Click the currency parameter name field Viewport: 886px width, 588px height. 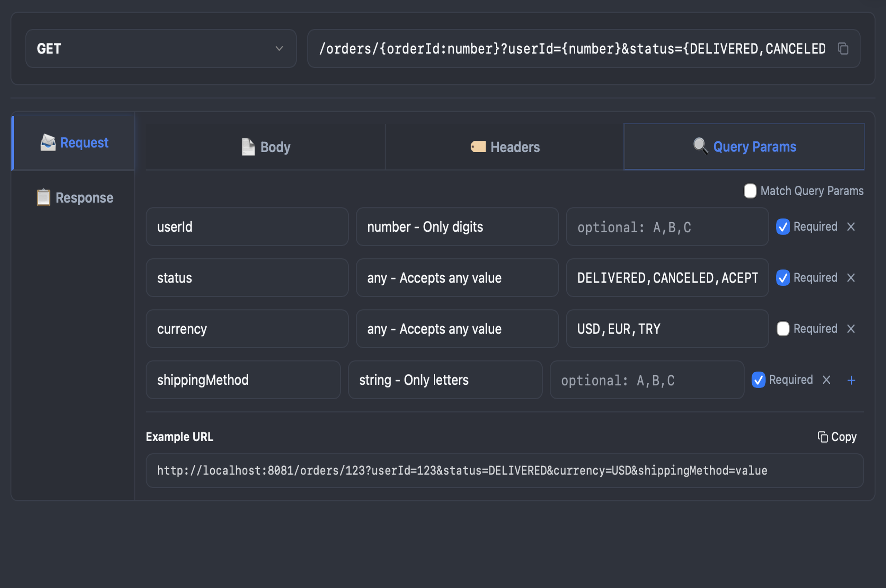[247, 329]
